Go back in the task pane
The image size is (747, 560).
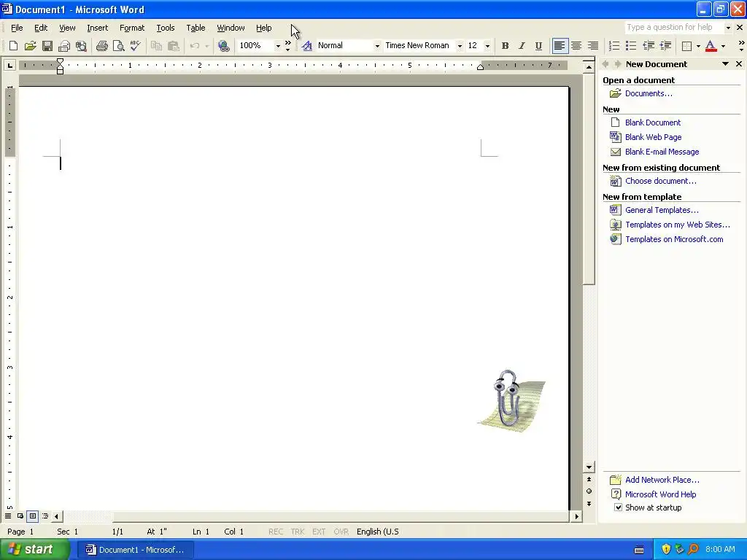click(606, 64)
